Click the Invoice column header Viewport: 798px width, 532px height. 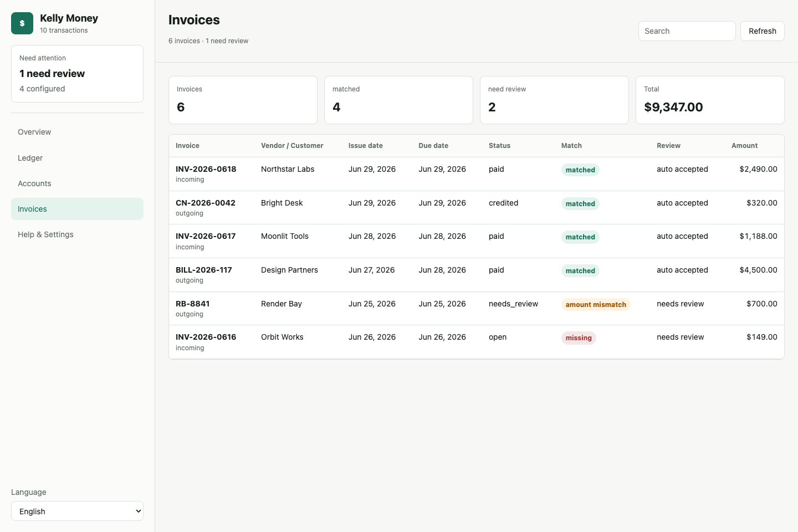click(187, 146)
